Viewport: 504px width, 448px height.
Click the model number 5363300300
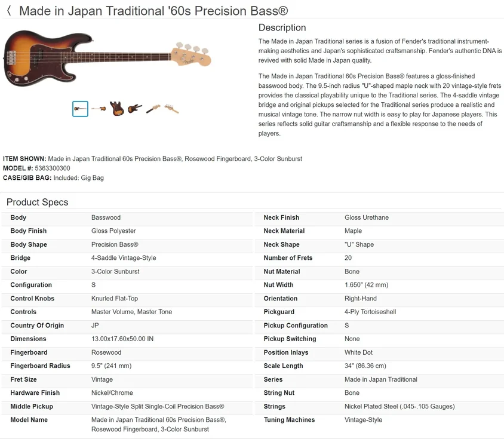[53, 168]
